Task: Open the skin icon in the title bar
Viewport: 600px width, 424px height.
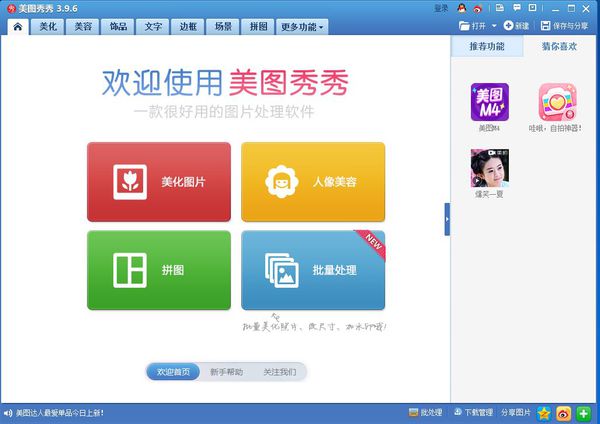Action: [x=500, y=8]
